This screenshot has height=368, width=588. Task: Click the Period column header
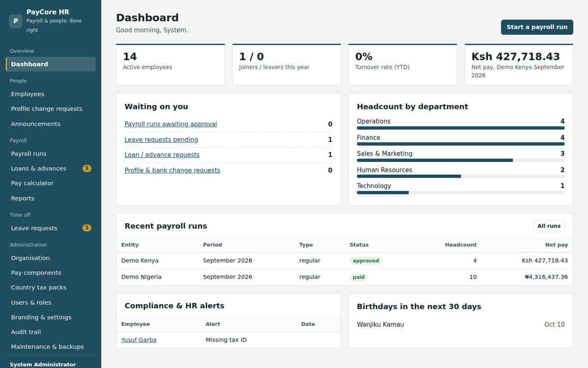point(212,245)
